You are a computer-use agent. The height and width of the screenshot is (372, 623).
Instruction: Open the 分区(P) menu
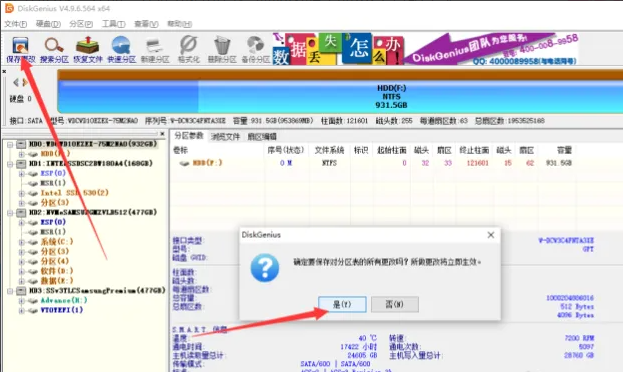click(81, 24)
